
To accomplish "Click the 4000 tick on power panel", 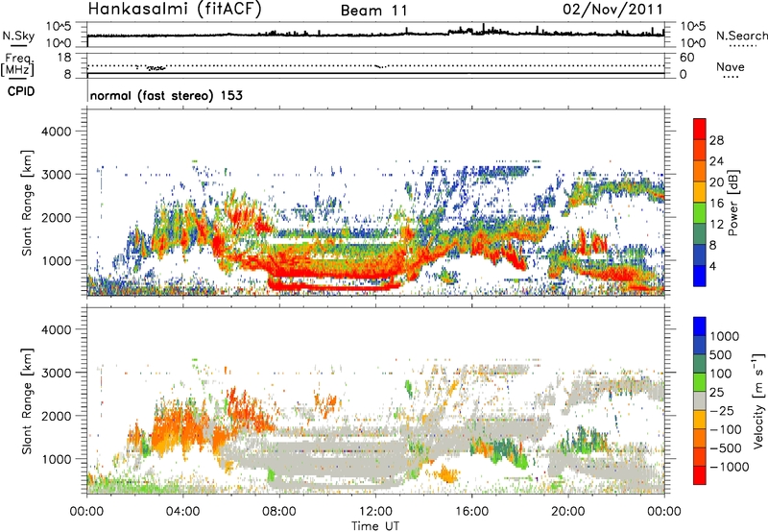I will (x=56, y=132).
